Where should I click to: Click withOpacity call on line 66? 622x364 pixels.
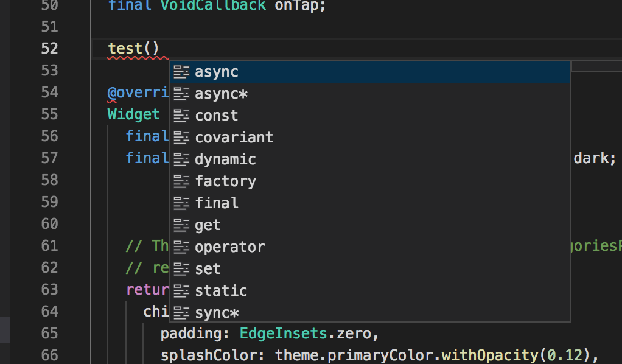(x=489, y=355)
